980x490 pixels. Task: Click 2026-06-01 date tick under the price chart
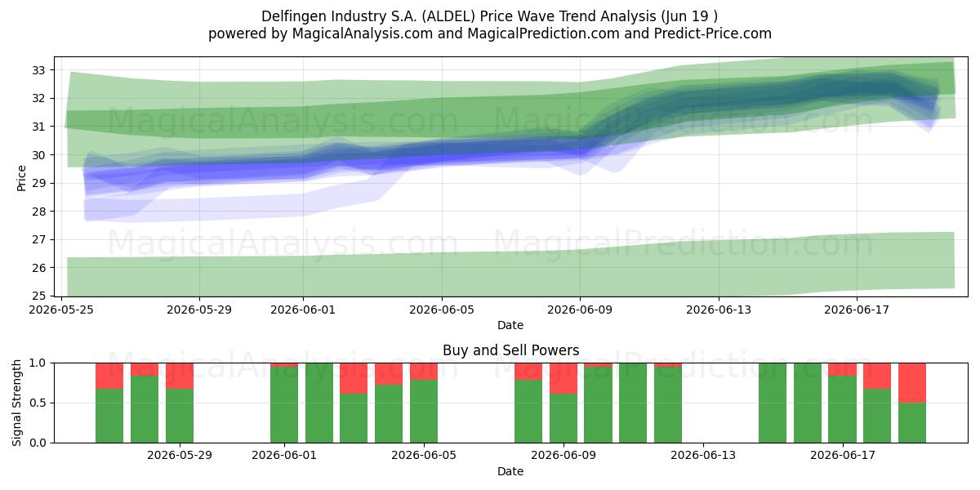(x=303, y=310)
